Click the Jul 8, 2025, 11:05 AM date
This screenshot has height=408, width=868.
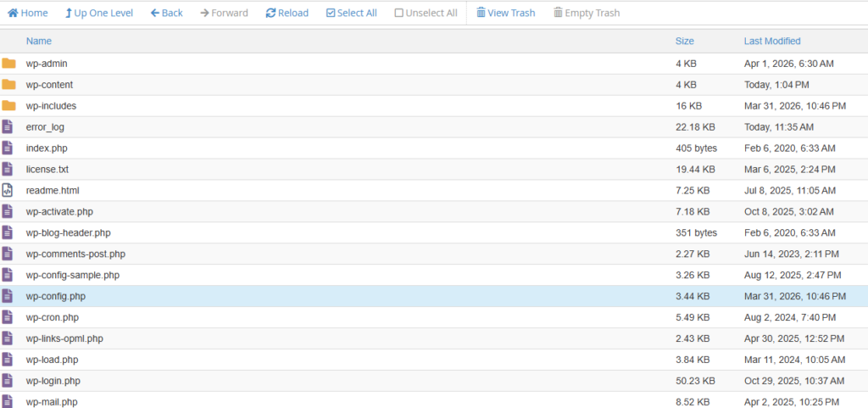click(x=790, y=191)
